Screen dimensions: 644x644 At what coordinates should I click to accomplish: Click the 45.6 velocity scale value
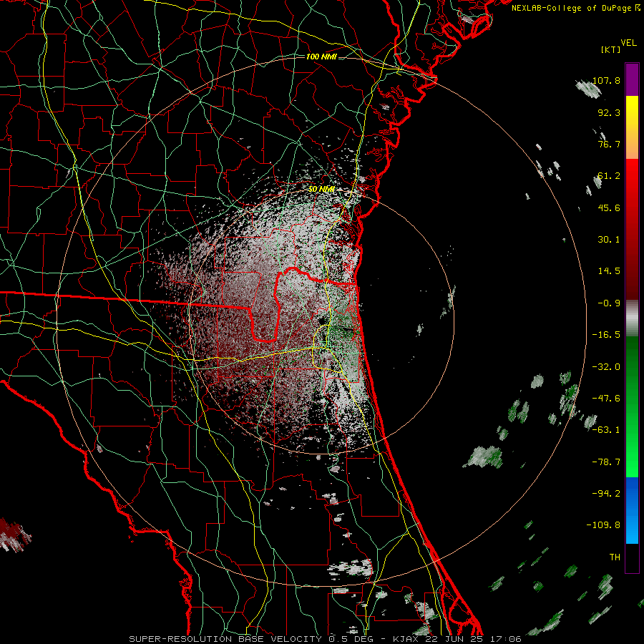click(609, 208)
